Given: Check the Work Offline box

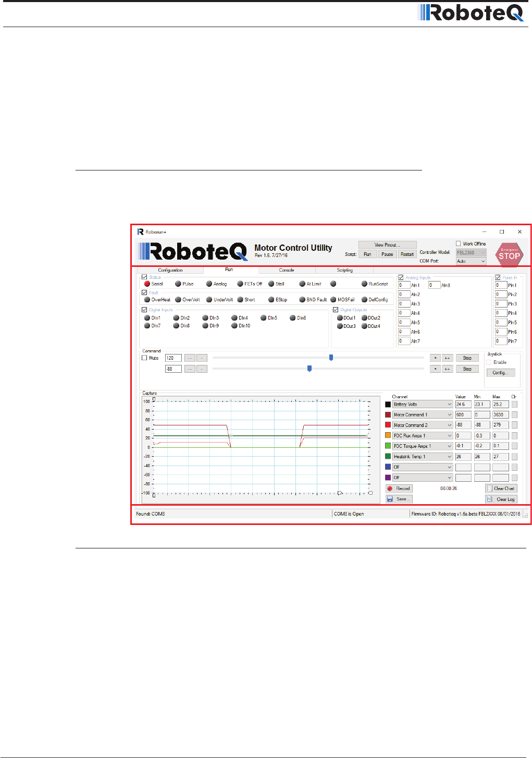Looking at the screenshot, I should [x=459, y=243].
